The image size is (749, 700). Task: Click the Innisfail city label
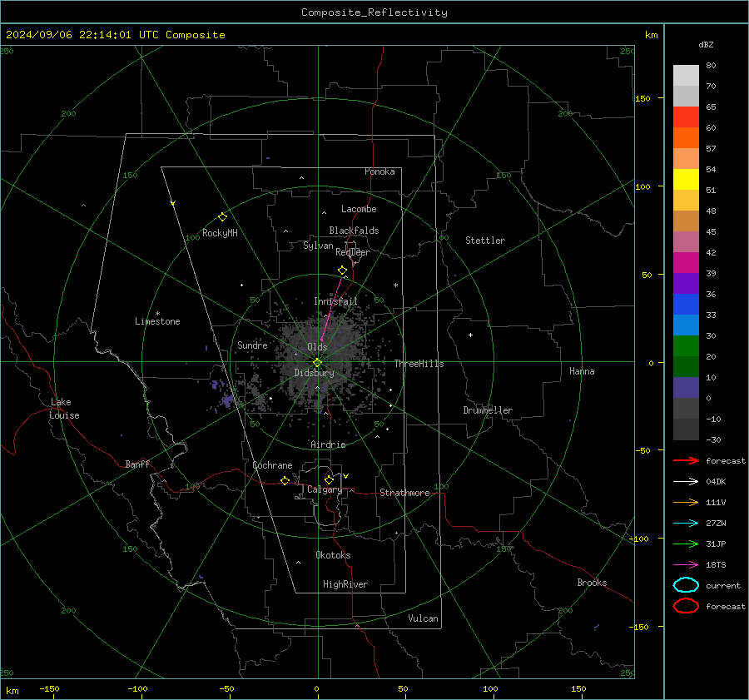[x=335, y=301]
